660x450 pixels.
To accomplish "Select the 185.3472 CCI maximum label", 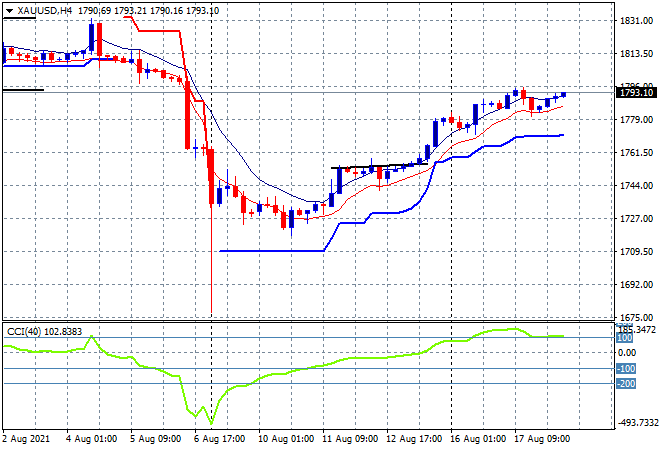I will [637, 329].
